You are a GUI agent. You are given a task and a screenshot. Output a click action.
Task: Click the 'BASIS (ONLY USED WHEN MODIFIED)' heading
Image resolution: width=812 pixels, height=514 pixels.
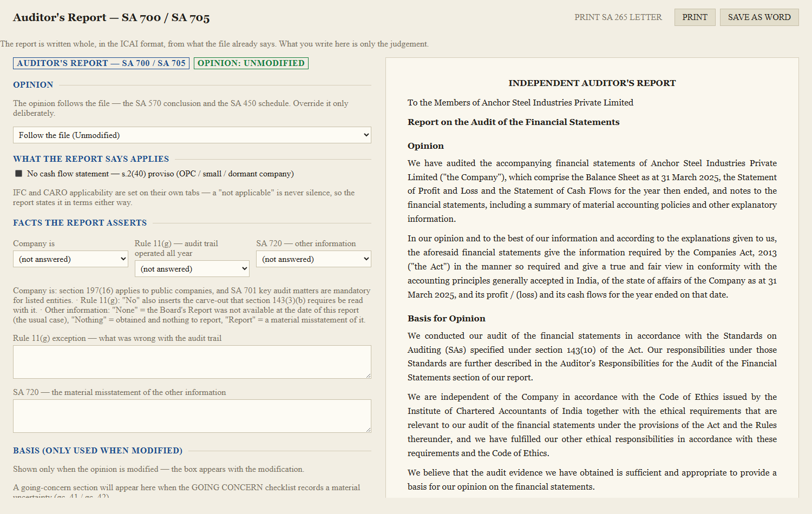pyautogui.click(x=98, y=451)
